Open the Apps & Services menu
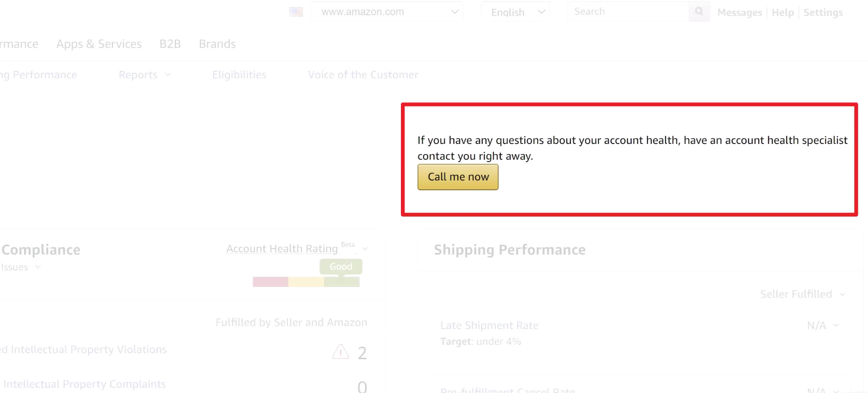 pyautogui.click(x=99, y=44)
